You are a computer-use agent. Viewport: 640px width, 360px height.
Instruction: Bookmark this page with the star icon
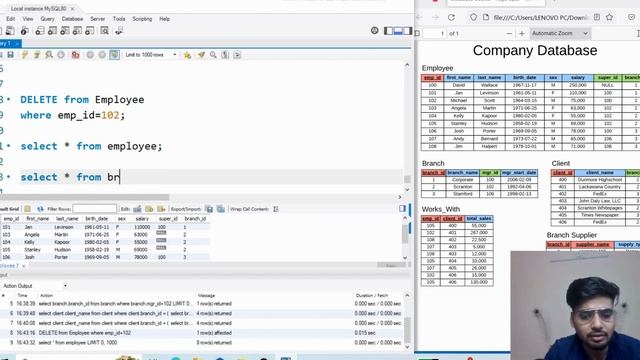(609, 17)
